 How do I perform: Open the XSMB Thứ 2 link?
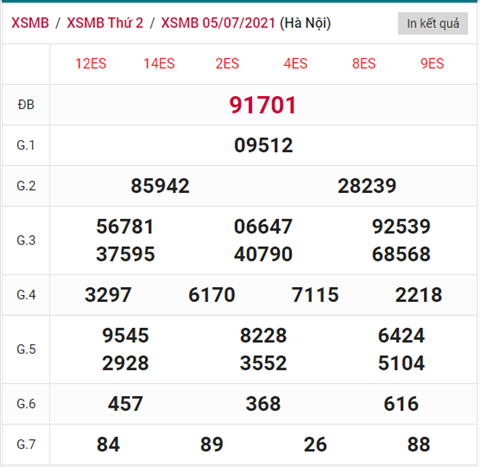click(105, 23)
